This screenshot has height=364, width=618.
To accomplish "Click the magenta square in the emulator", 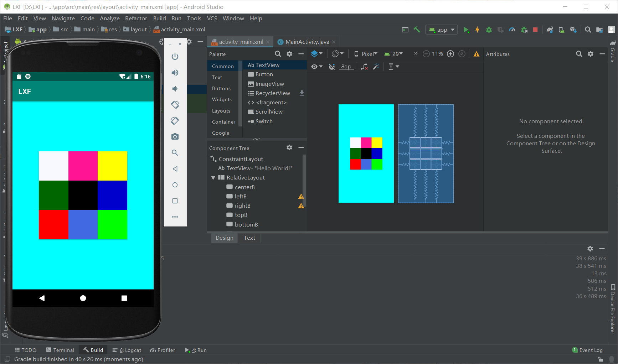I will (83, 166).
